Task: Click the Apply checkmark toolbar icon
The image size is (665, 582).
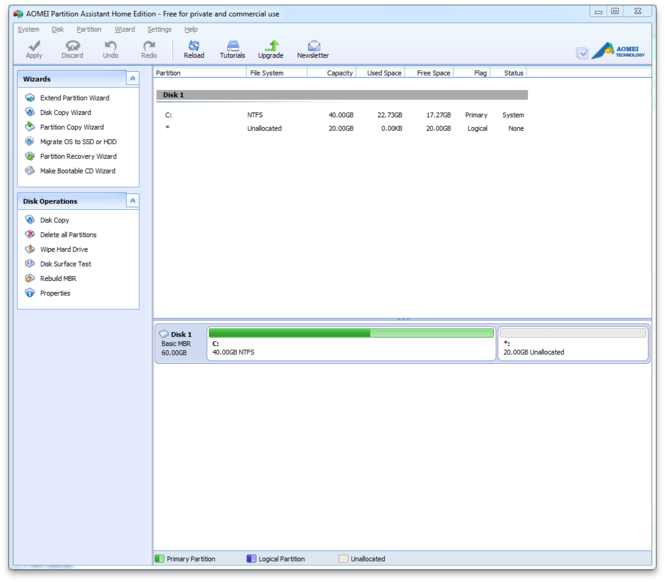Action: click(34, 45)
